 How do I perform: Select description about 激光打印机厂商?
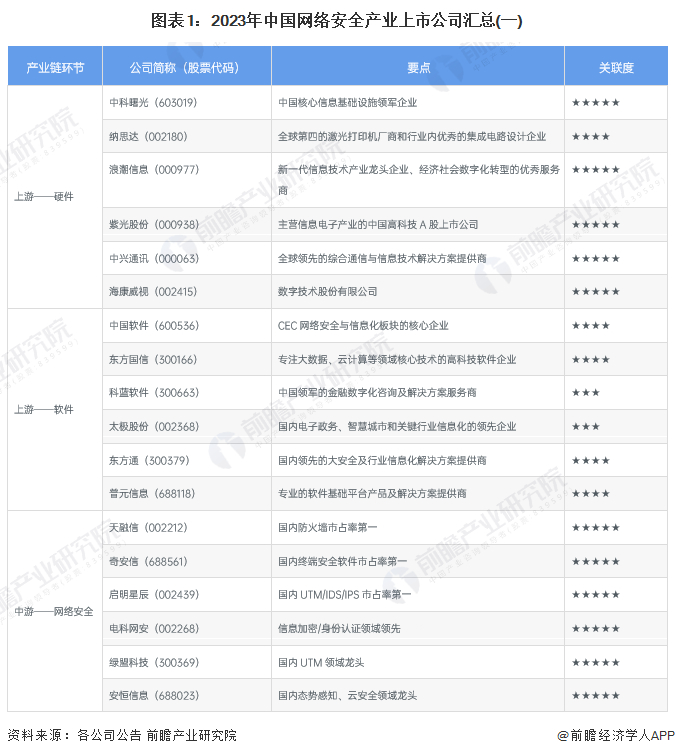[x=412, y=136]
